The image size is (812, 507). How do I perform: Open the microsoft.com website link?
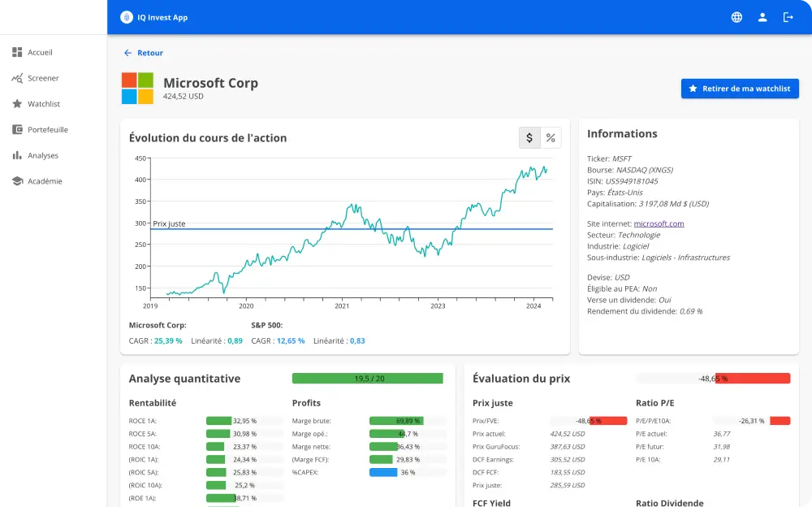pyautogui.click(x=659, y=223)
